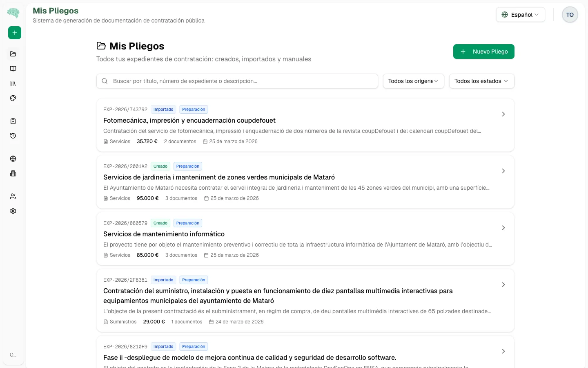
Task: Focus the search by title input field
Action: coord(237,81)
